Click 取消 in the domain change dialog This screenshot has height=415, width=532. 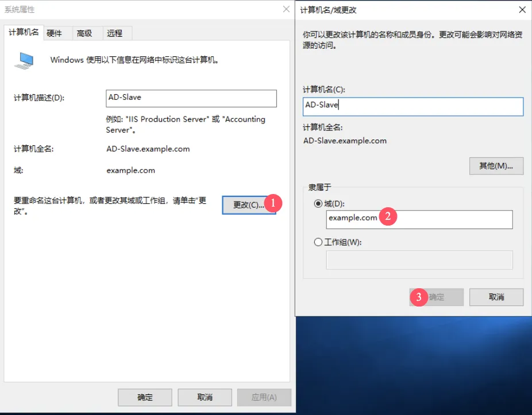(x=496, y=297)
